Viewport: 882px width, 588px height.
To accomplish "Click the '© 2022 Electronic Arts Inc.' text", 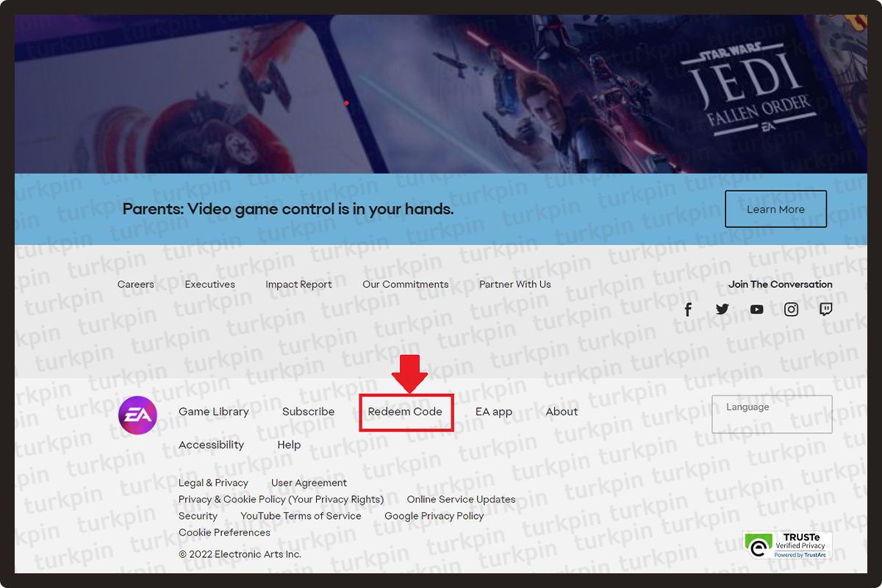I will pyautogui.click(x=240, y=554).
